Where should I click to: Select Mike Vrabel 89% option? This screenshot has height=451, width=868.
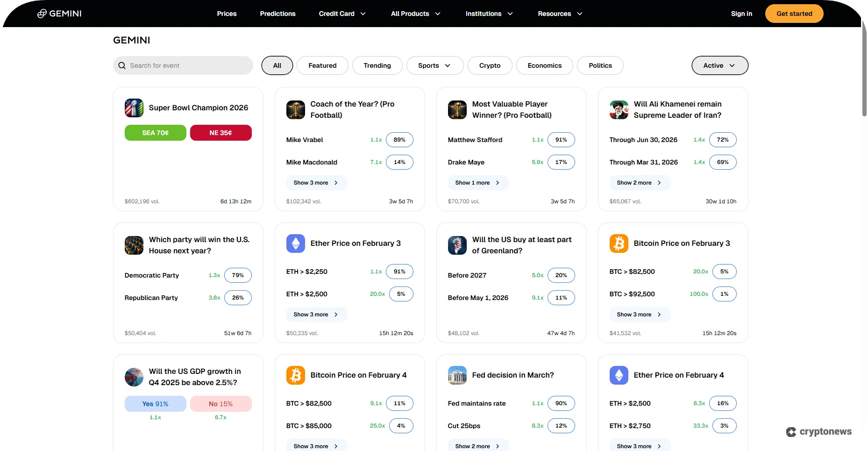[x=399, y=140]
